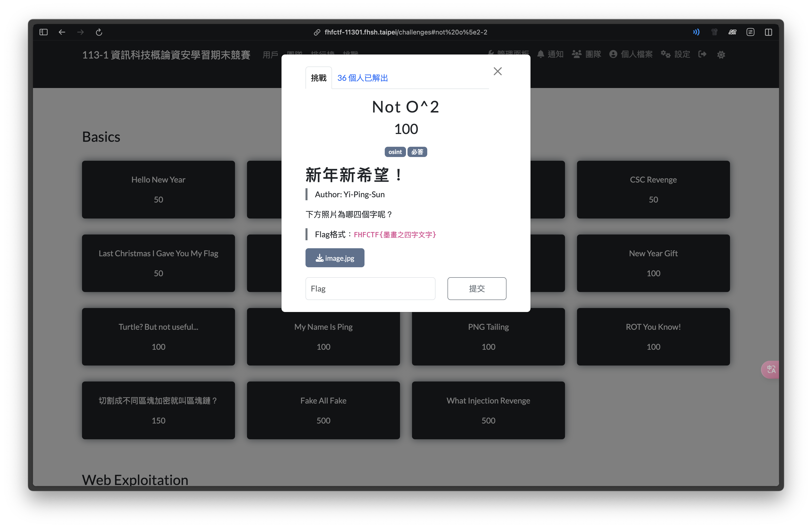
Task: Open the ROT You Know! challenge card
Action: [653, 337]
